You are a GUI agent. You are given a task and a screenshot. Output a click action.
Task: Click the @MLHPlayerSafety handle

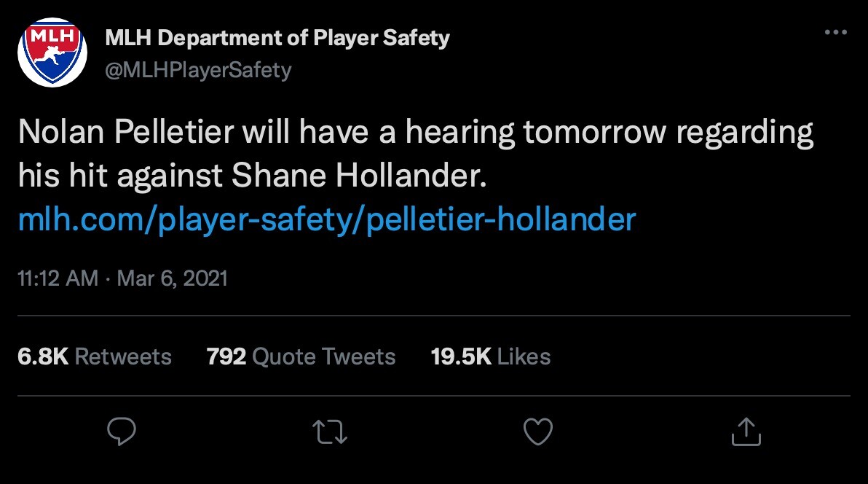click(199, 70)
